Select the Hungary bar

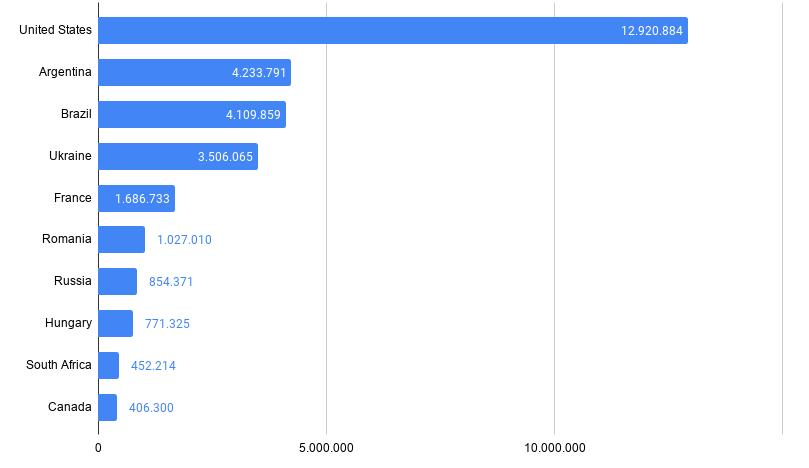click(x=115, y=323)
